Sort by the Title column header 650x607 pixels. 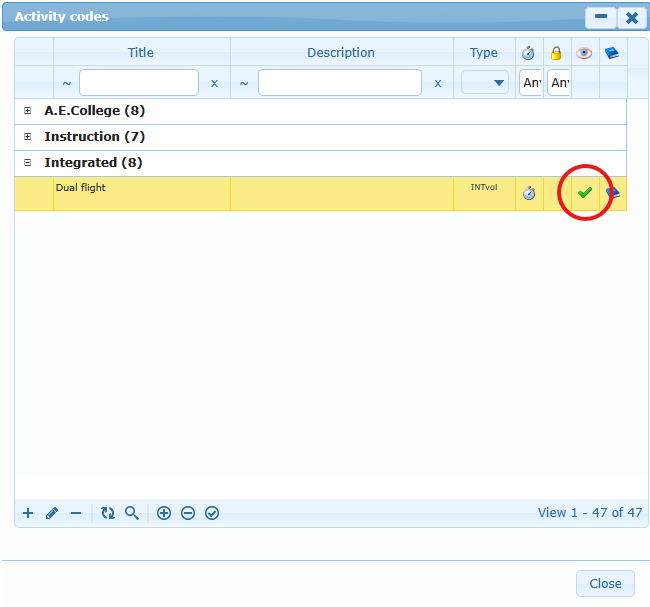point(141,53)
